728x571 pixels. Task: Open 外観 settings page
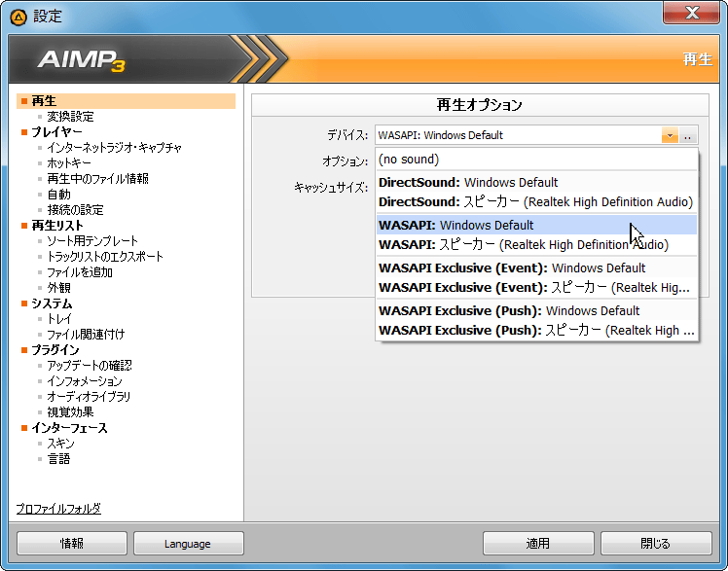(59, 288)
